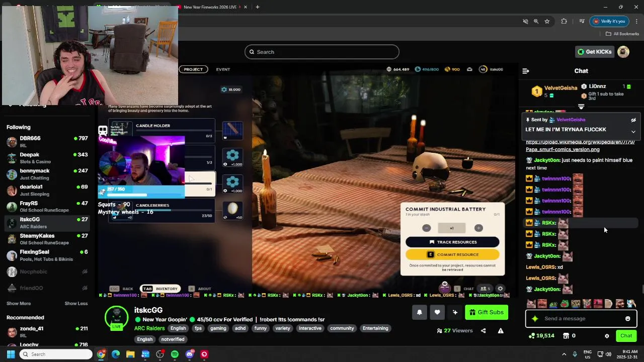Open Spotify from the taskbar
Image resolution: width=644 pixels, height=362 pixels.
click(x=175, y=354)
